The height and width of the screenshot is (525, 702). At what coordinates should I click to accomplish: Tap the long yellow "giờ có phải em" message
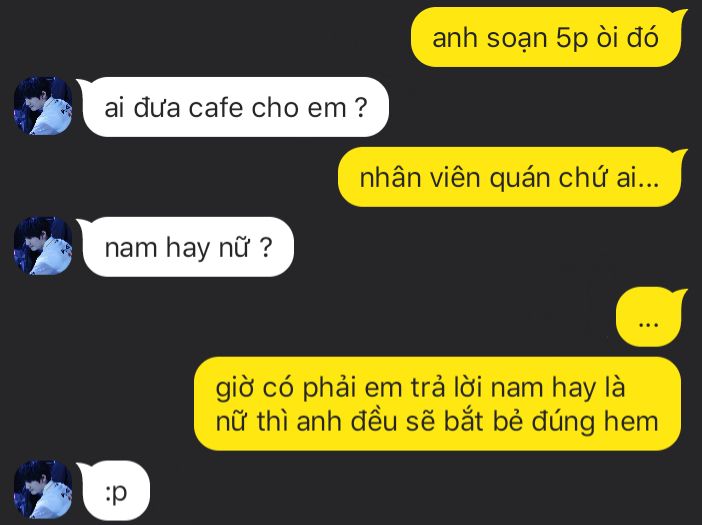point(437,404)
